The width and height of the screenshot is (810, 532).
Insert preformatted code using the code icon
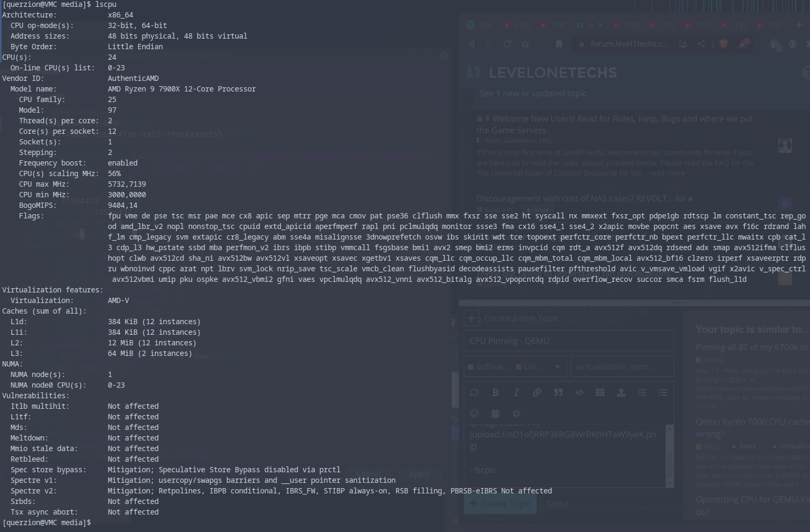579,392
